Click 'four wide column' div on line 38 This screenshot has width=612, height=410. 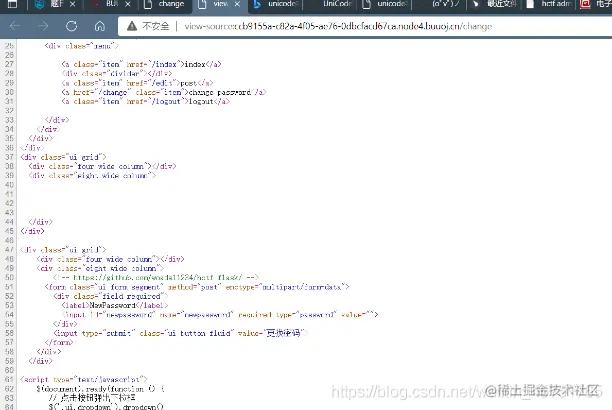point(102,166)
